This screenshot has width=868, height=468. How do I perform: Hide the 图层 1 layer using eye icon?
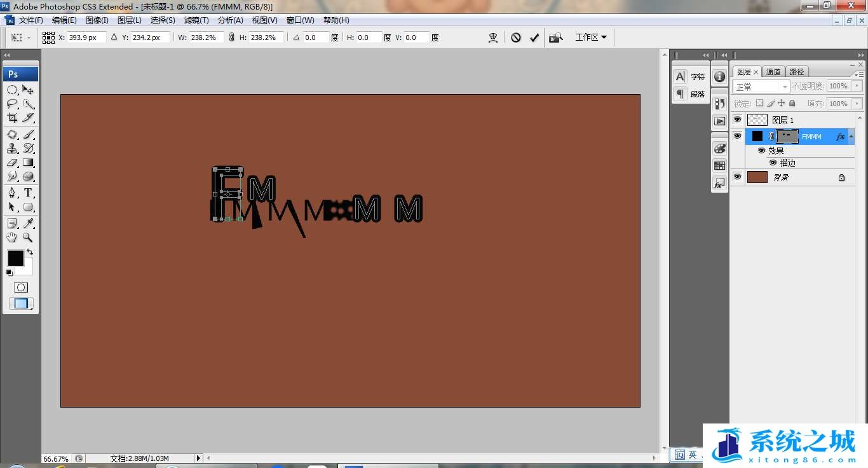click(737, 120)
